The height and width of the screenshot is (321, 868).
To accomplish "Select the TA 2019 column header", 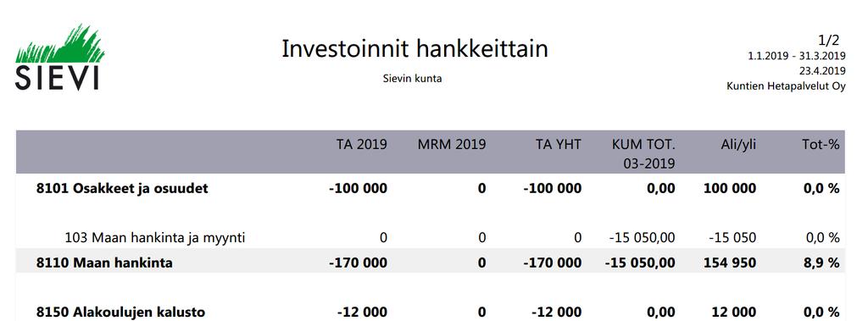I will tap(362, 145).
